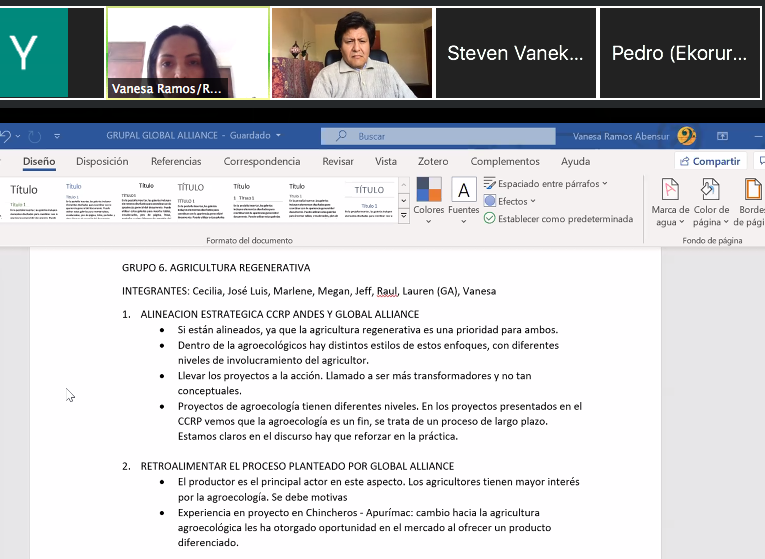Select the first Título style thumbnail
Screen dimensions: 765x559
click(32, 200)
